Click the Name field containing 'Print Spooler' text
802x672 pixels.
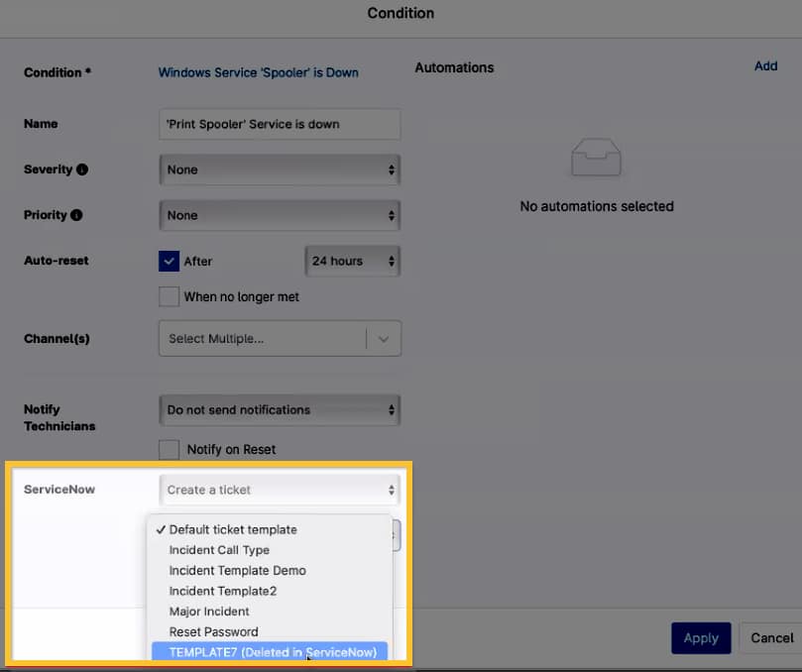pyautogui.click(x=279, y=124)
